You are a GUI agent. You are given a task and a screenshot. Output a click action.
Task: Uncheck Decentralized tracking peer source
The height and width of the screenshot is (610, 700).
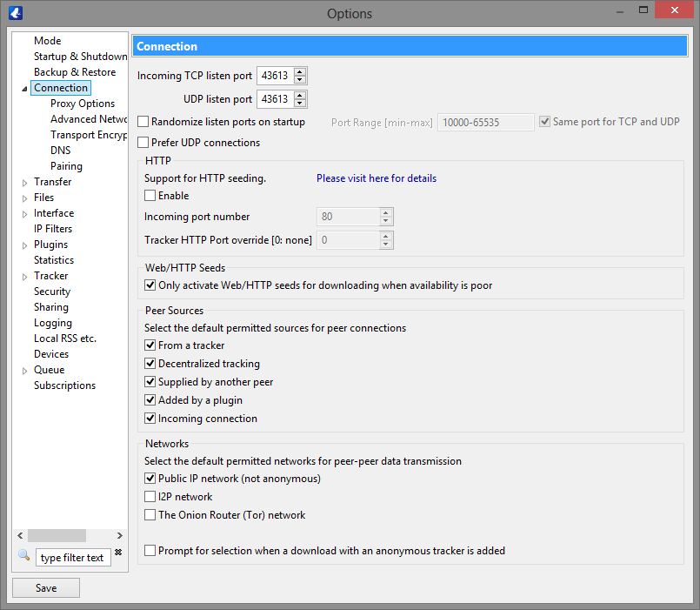tap(150, 364)
